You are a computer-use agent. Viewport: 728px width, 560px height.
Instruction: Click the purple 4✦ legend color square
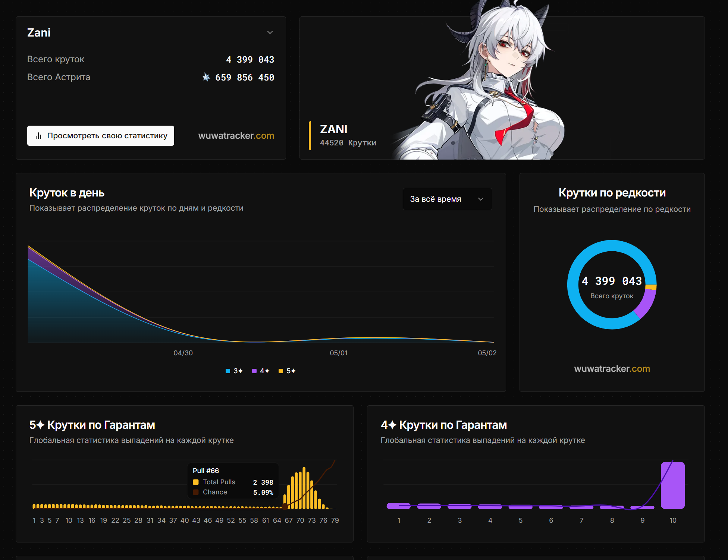tap(254, 371)
